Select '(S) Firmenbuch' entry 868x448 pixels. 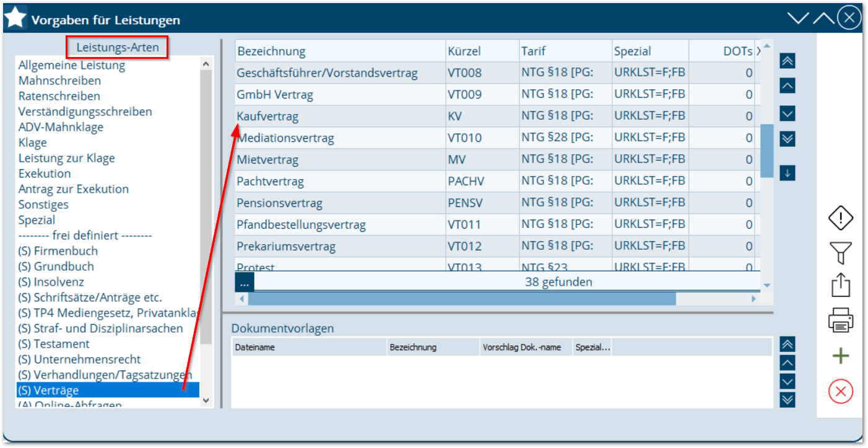point(58,251)
